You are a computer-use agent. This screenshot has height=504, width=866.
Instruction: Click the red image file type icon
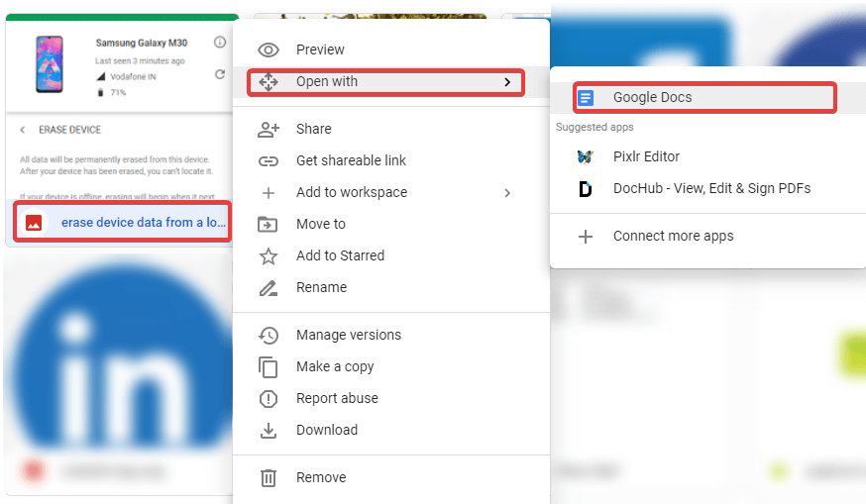tap(34, 223)
